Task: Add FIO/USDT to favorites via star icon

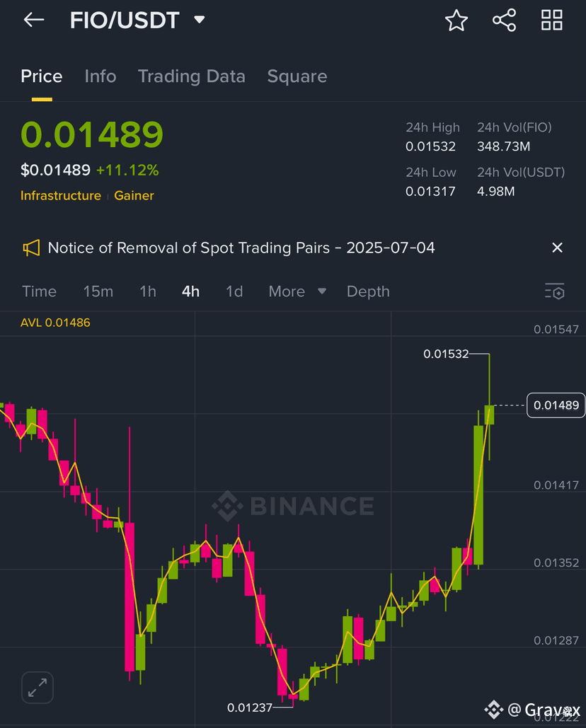Action: [x=456, y=20]
